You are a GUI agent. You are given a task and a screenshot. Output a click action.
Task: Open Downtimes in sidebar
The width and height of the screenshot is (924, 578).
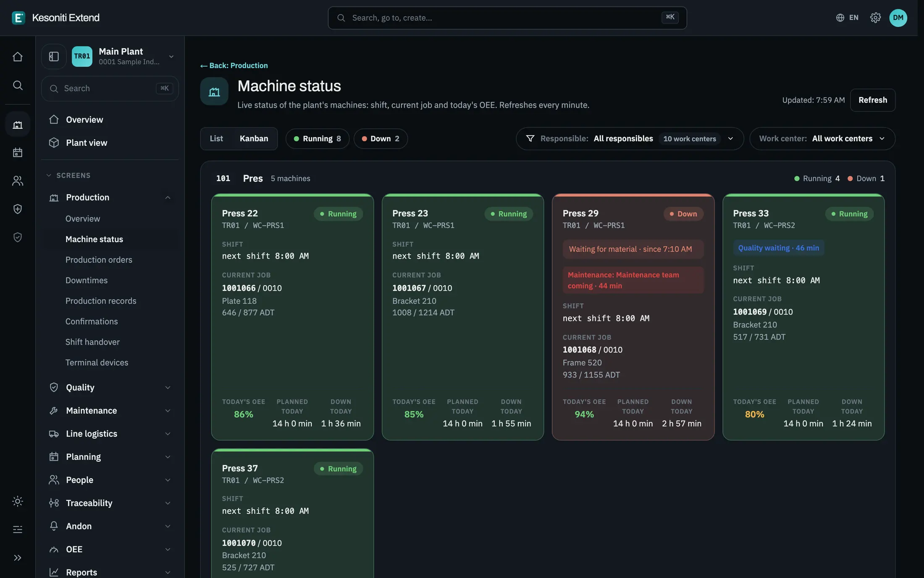click(x=87, y=280)
